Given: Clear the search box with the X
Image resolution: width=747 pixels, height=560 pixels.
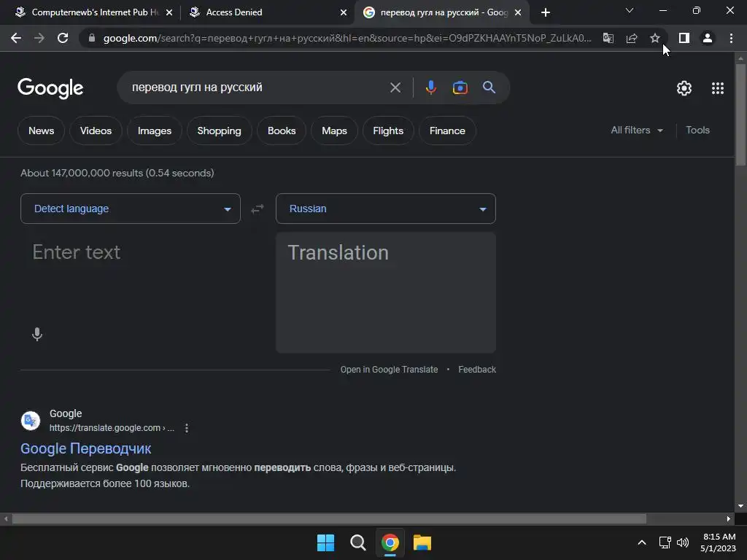Looking at the screenshot, I should click(x=395, y=87).
